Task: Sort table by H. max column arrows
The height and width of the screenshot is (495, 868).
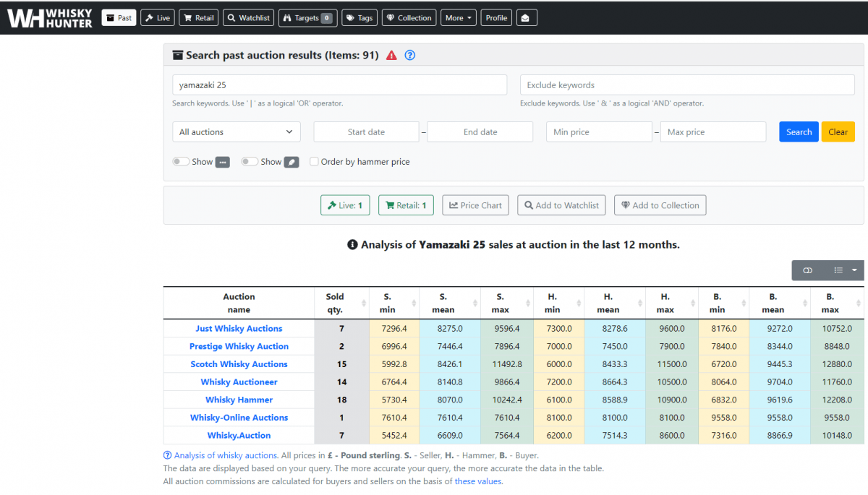Action: [692, 303]
